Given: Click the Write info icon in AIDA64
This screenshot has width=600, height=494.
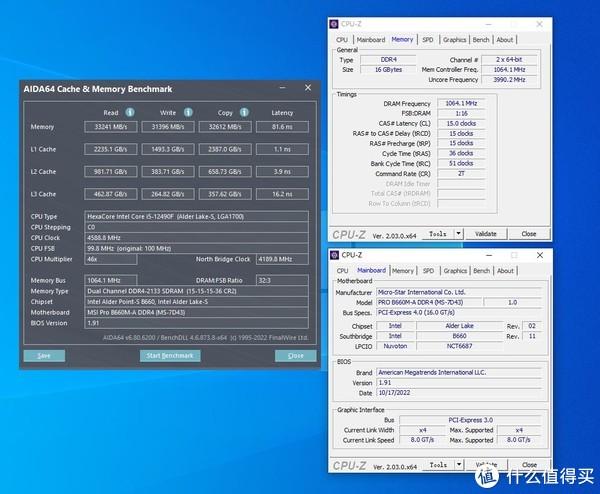Looking at the screenshot, I should pyautogui.click(x=188, y=112).
